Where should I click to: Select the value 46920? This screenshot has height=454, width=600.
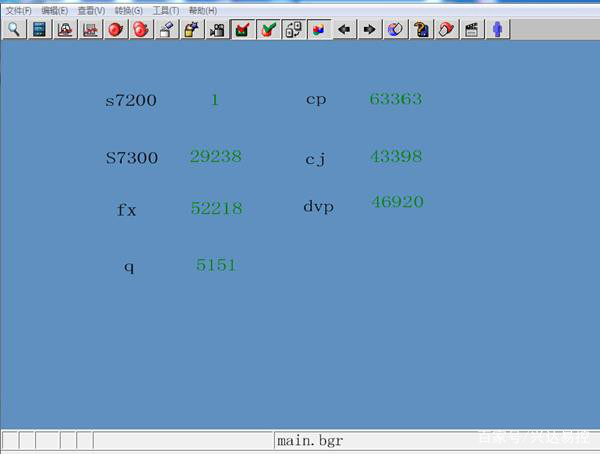pyautogui.click(x=397, y=202)
